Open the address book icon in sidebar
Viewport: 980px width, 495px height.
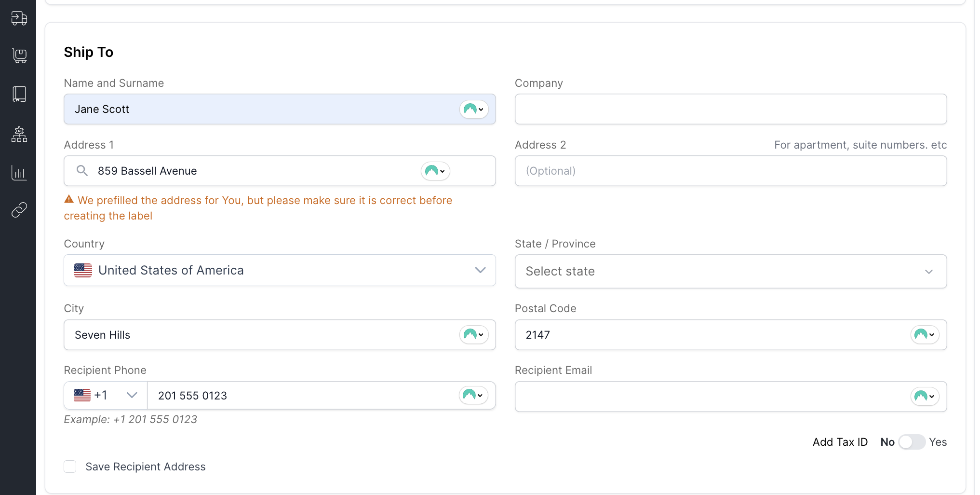(18, 94)
